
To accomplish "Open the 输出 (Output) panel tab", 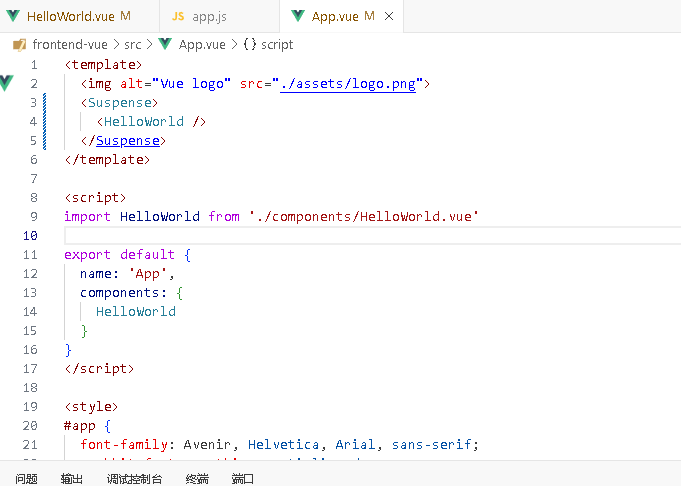I will [72, 479].
